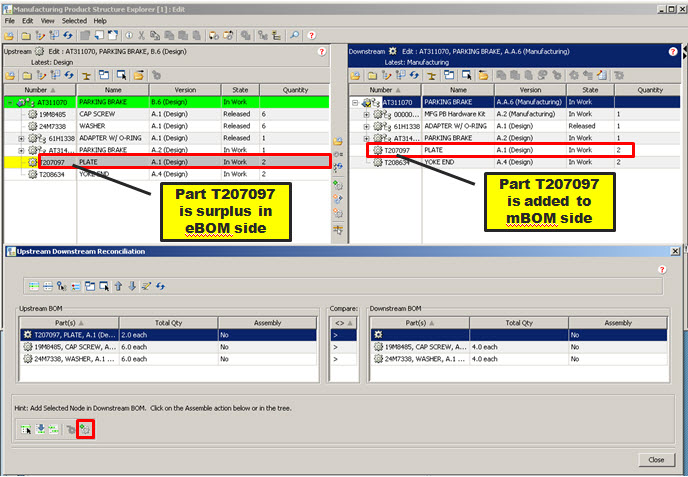Collapse the Upstream AT311070 root node
Image resolution: width=688 pixels, height=477 pixels.
pos(9,102)
